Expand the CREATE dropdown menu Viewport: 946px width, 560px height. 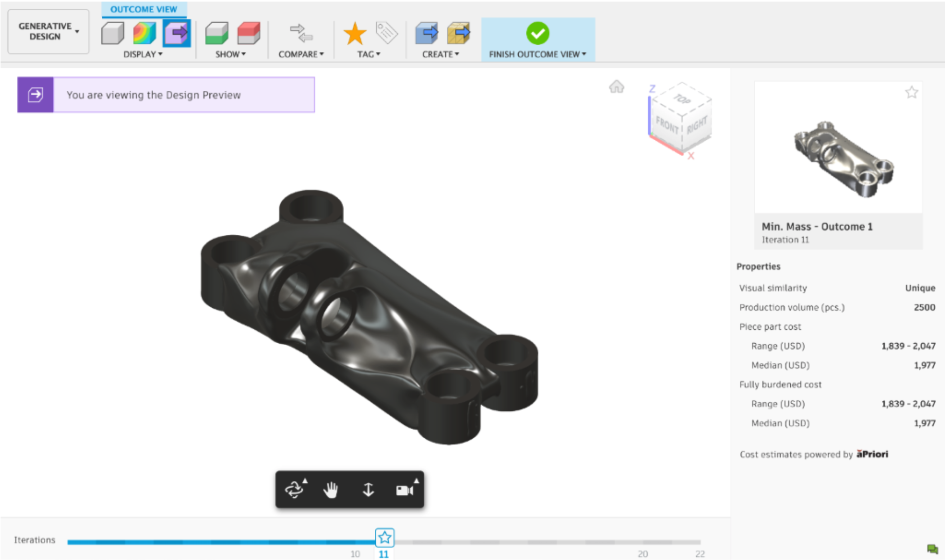pos(441,54)
